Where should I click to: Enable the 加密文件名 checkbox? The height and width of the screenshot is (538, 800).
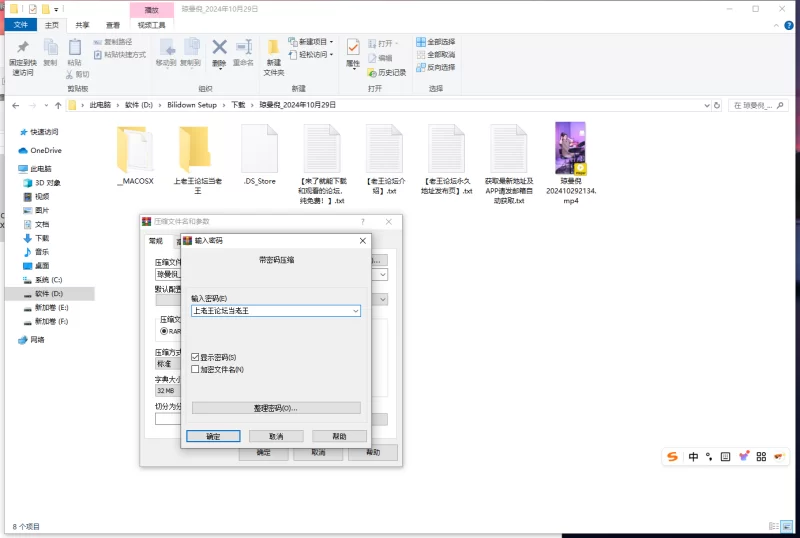coord(196,369)
